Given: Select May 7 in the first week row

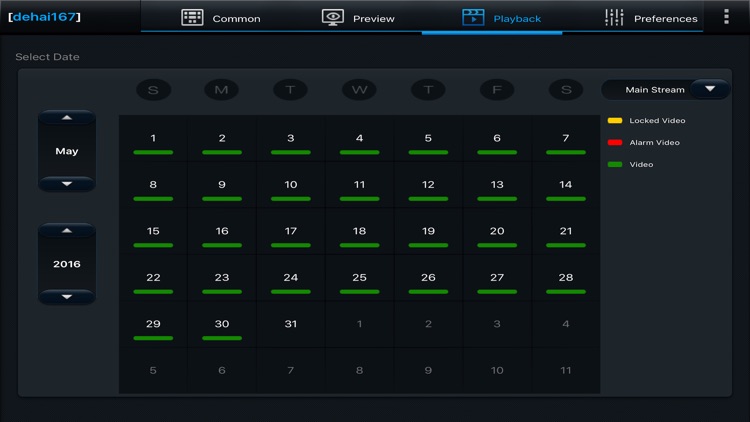Looking at the screenshot, I should coord(566,138).
